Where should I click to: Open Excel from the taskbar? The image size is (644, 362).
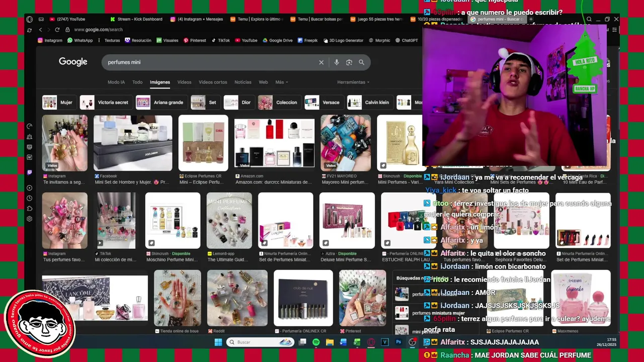point(357,342)
